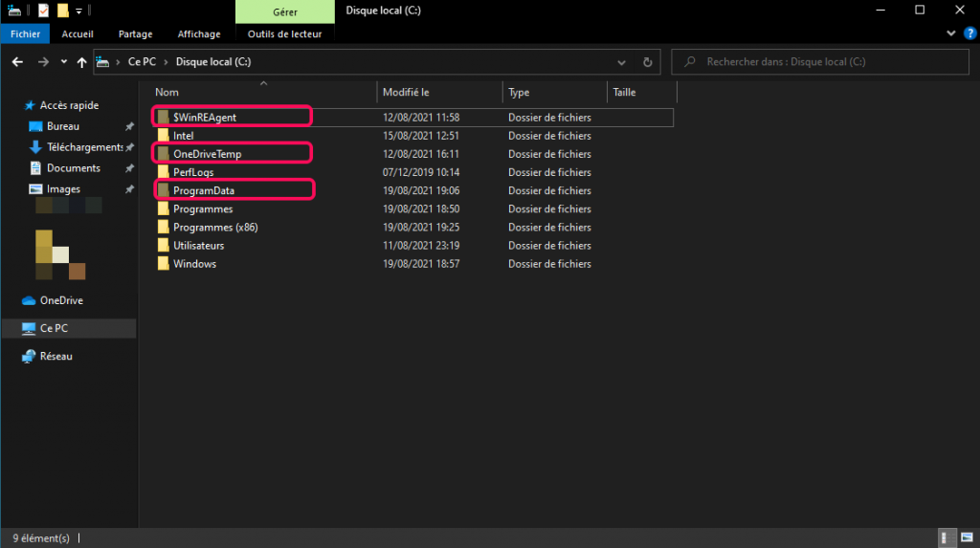Screen dimensions: 980x548
Task: Open the Outils de lecteur tab
Action: tap(284, 33)
